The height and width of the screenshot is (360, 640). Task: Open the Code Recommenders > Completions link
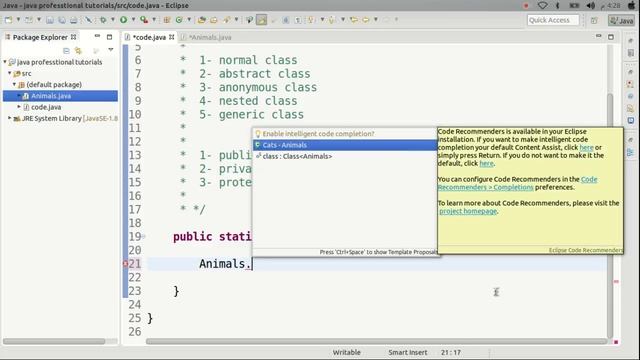[x=517, y=183]
